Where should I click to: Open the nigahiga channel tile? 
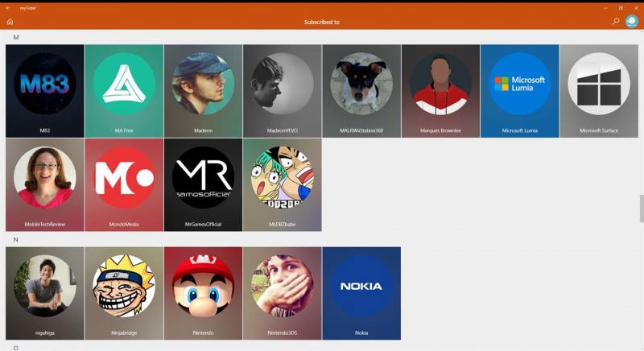[x=45, y=293]
